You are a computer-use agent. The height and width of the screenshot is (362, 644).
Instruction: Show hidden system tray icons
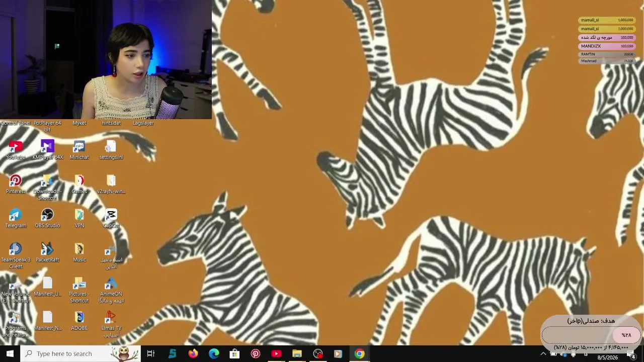[x=543, y=354]
